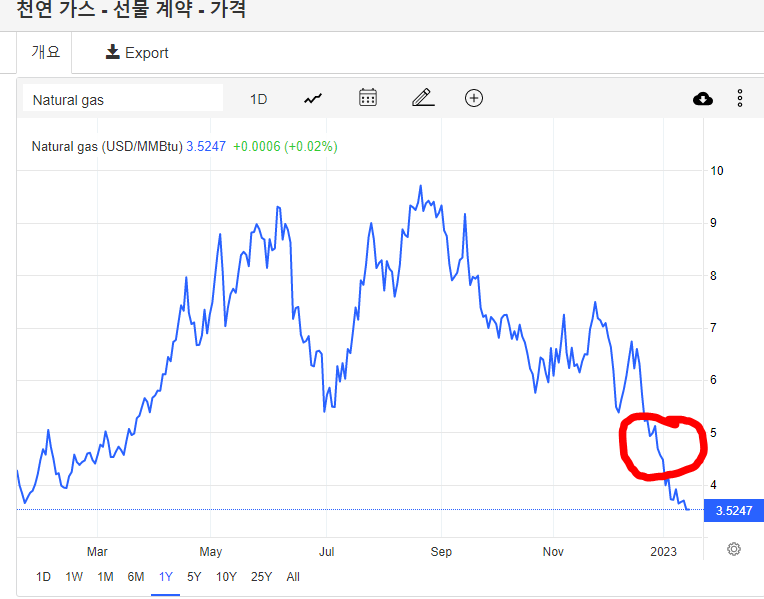This screenshot has height=599, width=764.
Task: Click the 4 price axis label
Action: pyautogui.click(x=713, y=485)
